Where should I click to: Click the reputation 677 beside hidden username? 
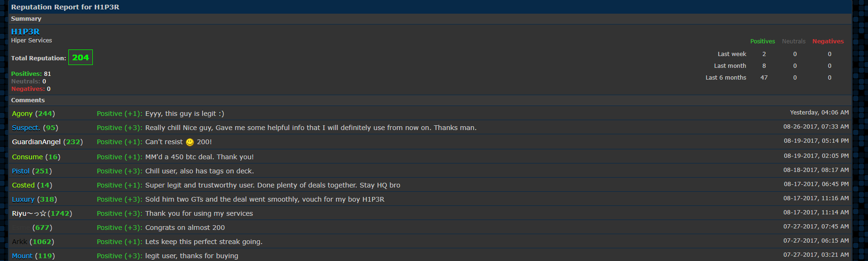pos(42,228)
